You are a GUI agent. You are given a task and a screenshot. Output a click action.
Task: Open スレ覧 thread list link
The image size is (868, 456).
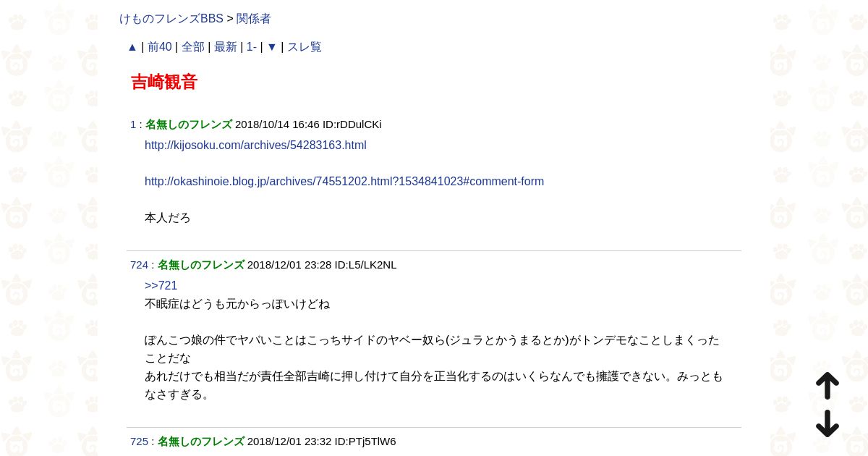coord(305,47)
